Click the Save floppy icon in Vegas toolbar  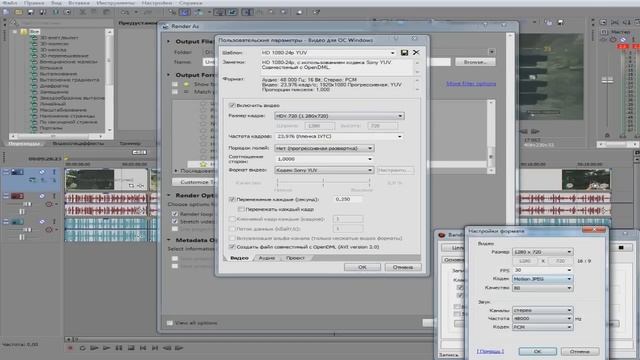31,12
